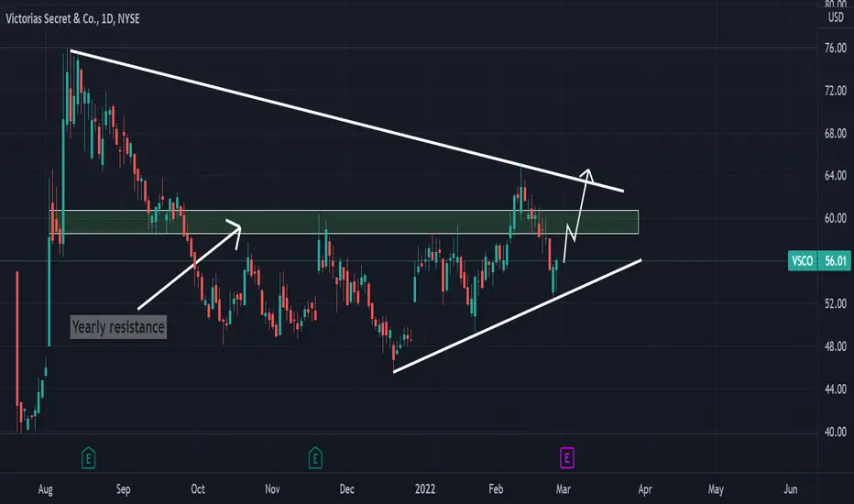
Task: Click the 72.00 price axis label
Action: 836,91
